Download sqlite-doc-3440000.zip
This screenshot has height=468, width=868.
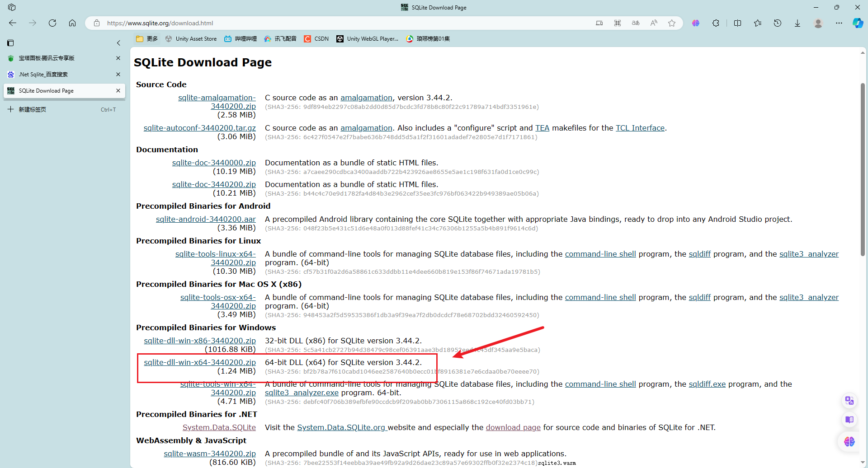(214, 163)
